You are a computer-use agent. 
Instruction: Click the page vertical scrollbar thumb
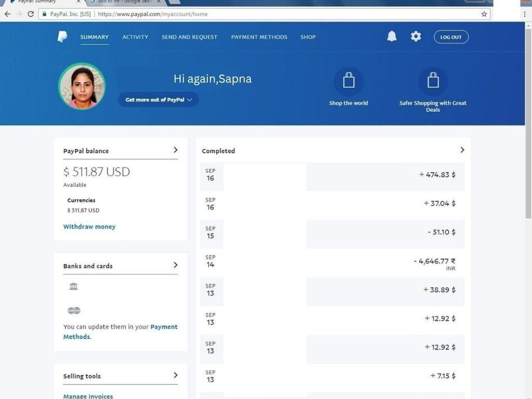point(528,123)
